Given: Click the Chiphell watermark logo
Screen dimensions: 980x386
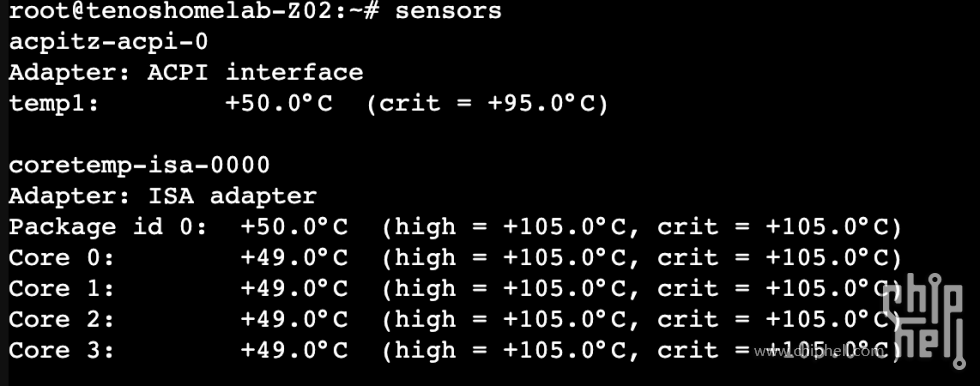Looking at the screenshot, I should (924, 320).
